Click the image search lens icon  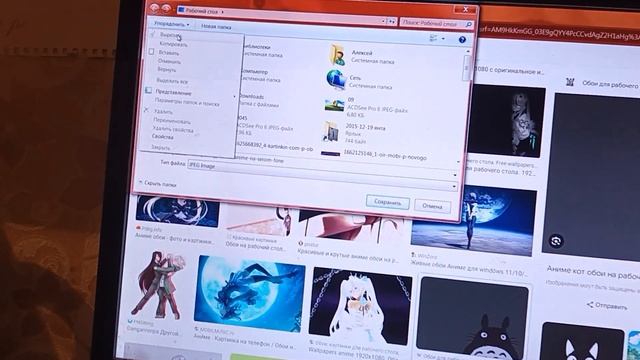pos(556,241)
